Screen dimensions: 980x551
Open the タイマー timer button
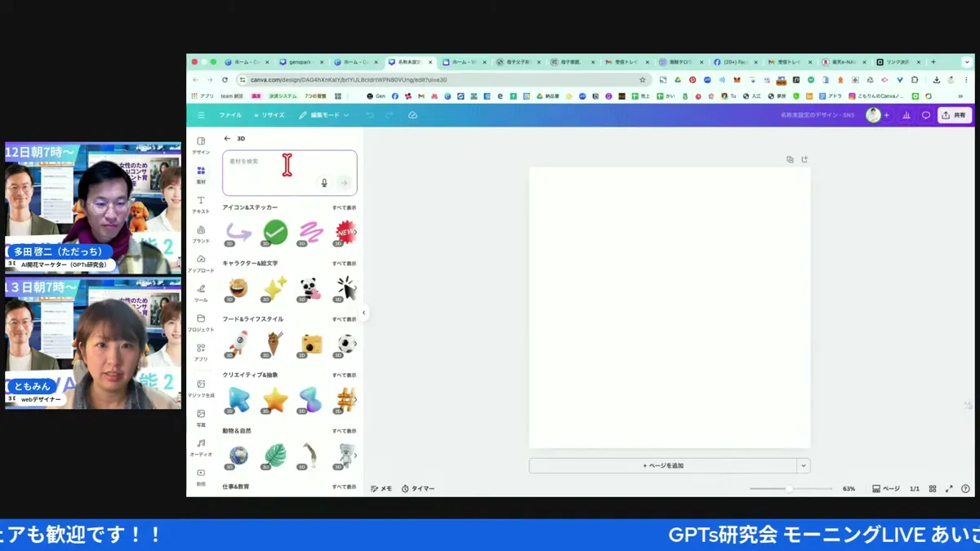[x=418, y=488]
